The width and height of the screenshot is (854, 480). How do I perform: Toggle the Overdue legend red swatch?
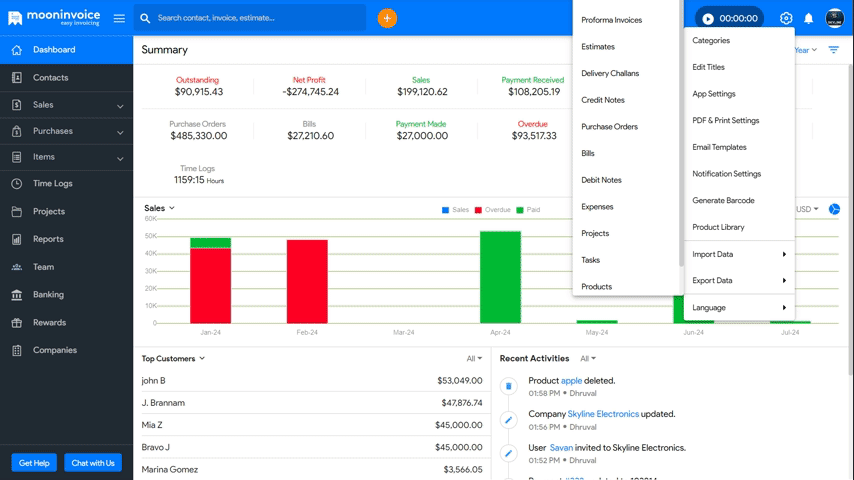coord(478,210)
